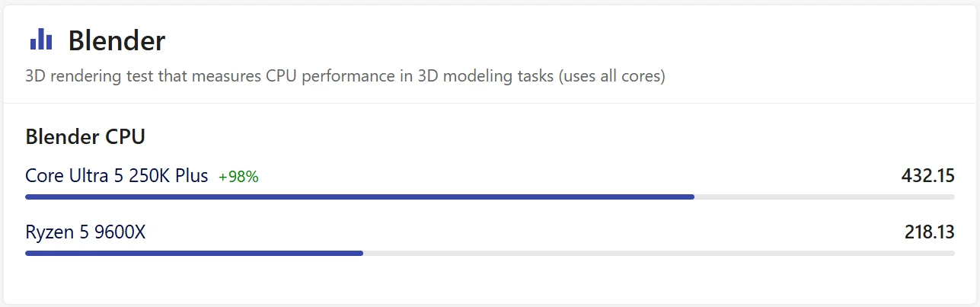Click the word "Plus" in Core Ultra name

click(191, 176)
